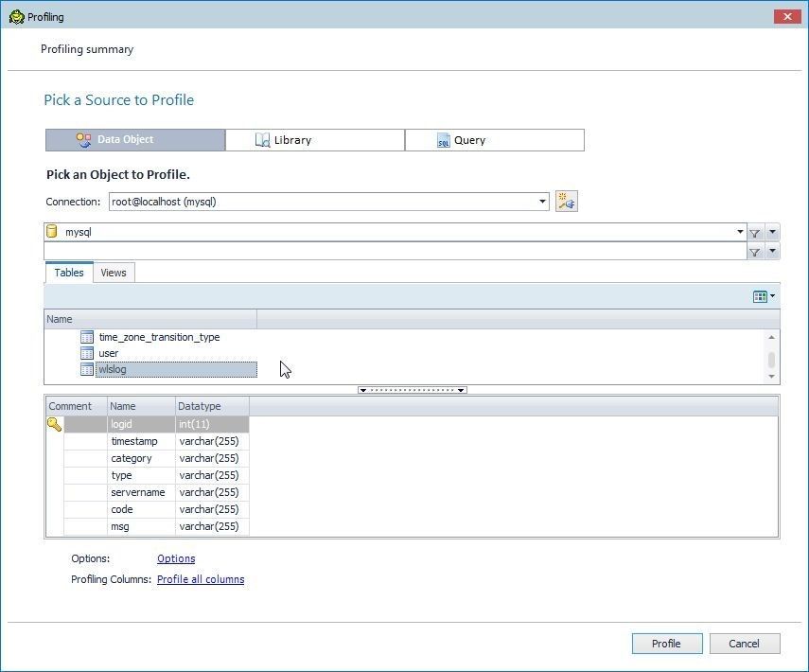The height and width of the screenshot is (672, 809).
Task: Click the Cancel button
Action: 745,644
